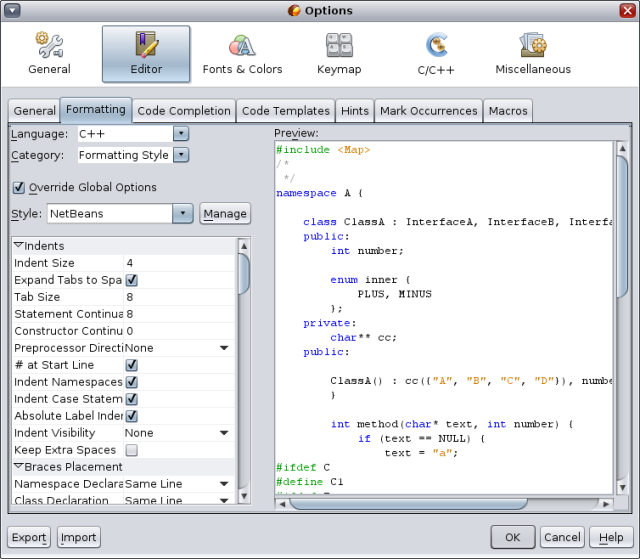The width and height of the screenshot is (640, 559).
Task: Toggle Absolute Label Indent checkbox
Action: click(x=131, y=416)
